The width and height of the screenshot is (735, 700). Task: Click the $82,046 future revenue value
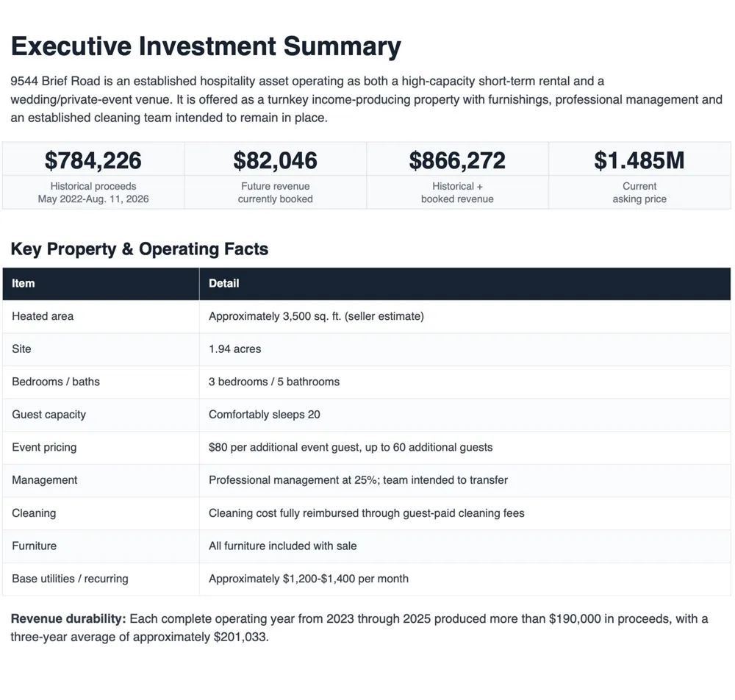(x=275, y=160)
